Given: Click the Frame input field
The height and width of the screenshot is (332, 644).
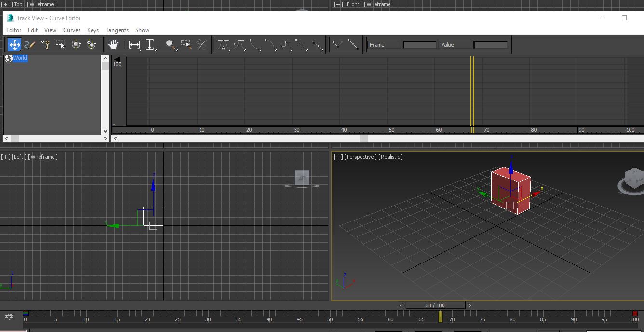Looking at the screenshot, I should click(419, 45).
